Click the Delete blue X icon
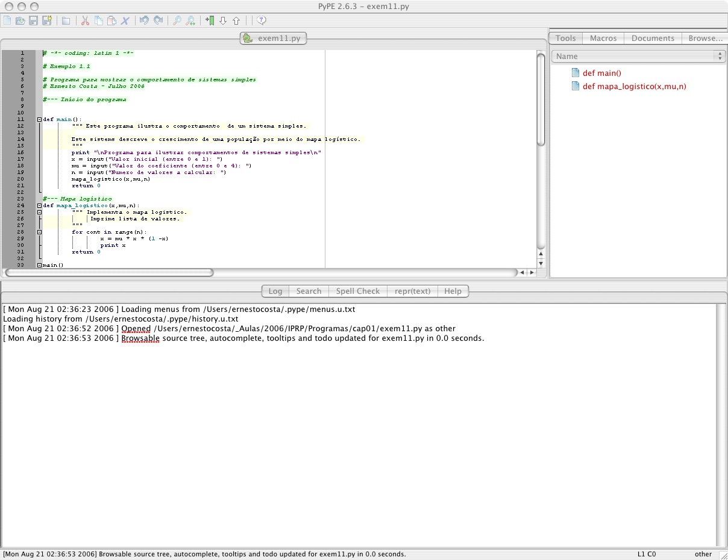The height and width of the screenshot is (560, 728). [125, 21]
